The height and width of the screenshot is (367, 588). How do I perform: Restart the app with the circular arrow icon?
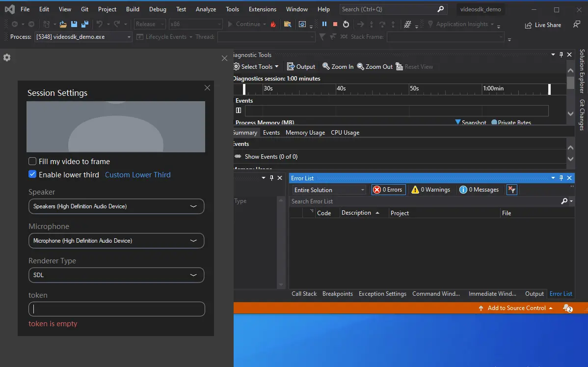click(346, 24)
